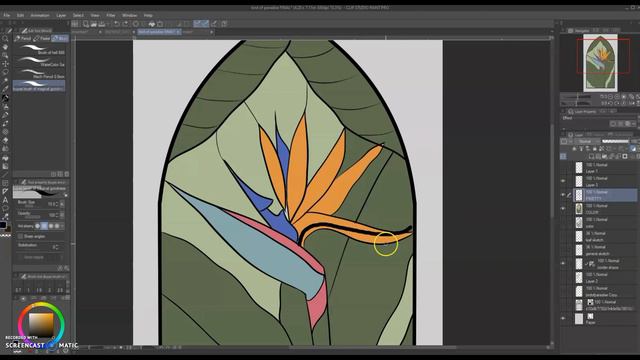Click the New document icon in the command bar
Screen dimensions: 640x360
(x=86, y=24)
